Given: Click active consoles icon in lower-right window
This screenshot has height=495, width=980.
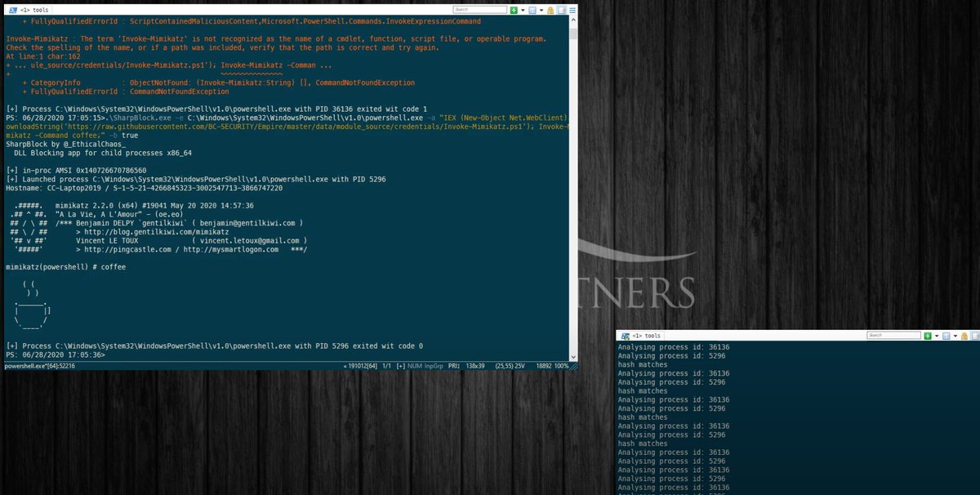Looking at the screenshot, I should click(946, 336).
